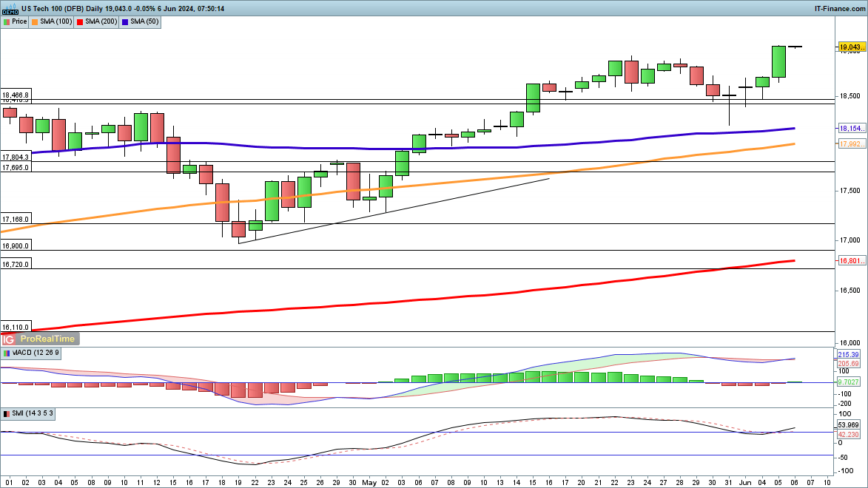Image resolution: width=868 pixels, height=488 pixels.
Task: Select the large green 05 June candle
Action: coord(778,61)
